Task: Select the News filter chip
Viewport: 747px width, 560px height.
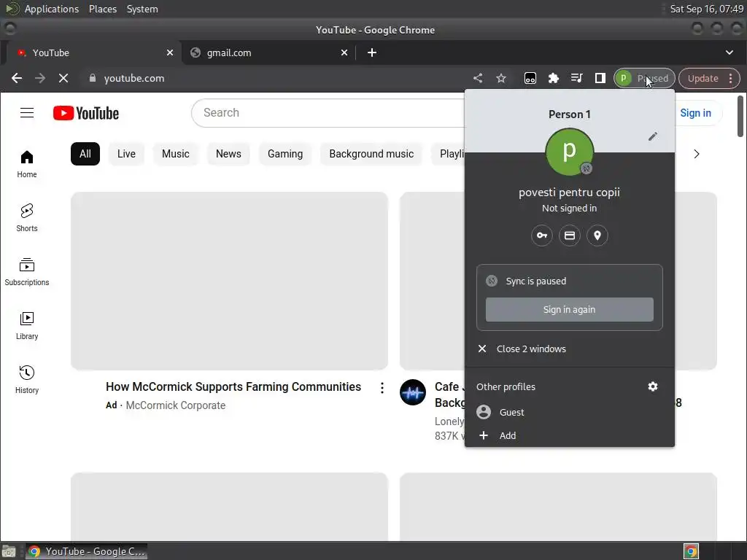Action: point(228,154)
